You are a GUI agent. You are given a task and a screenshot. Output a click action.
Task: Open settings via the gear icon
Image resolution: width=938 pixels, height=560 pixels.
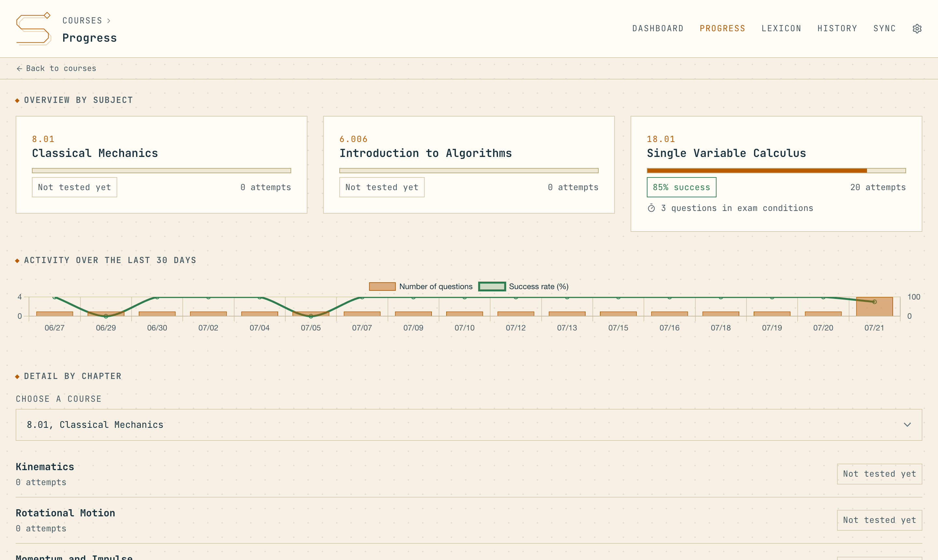click(917, 29)
